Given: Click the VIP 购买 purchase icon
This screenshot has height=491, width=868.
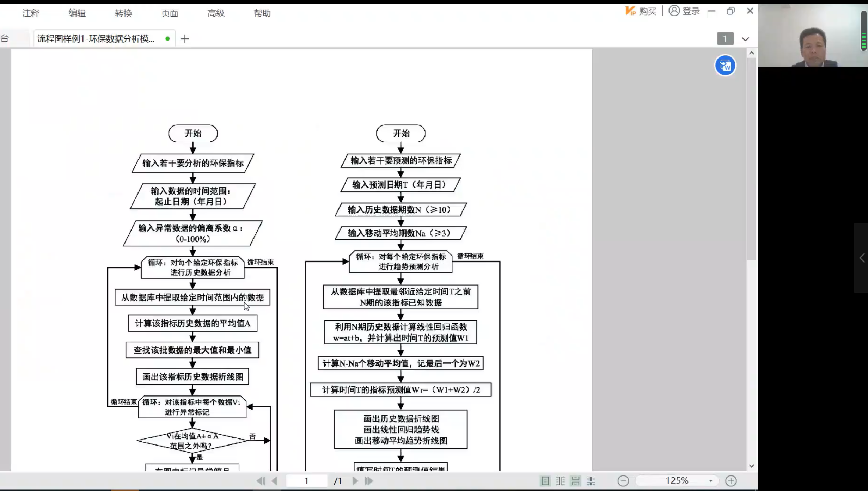Looking at the screenshot, I should (641, 11).
